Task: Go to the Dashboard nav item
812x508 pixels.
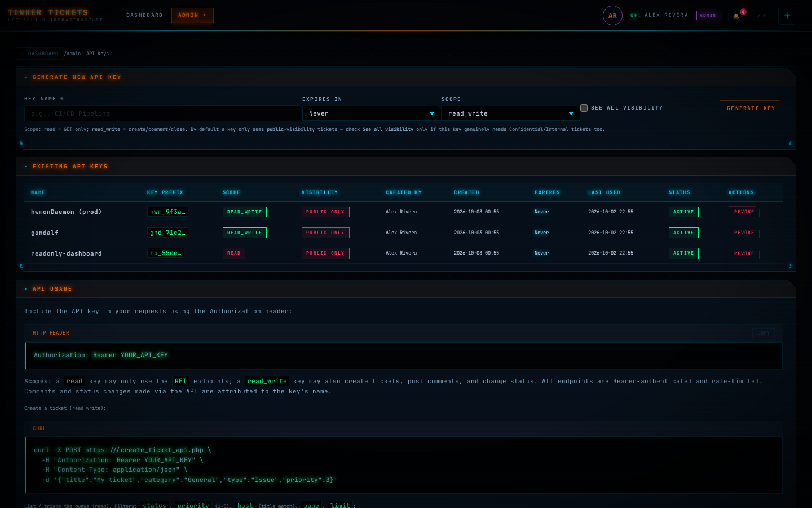Action: (x=144, y=15)
